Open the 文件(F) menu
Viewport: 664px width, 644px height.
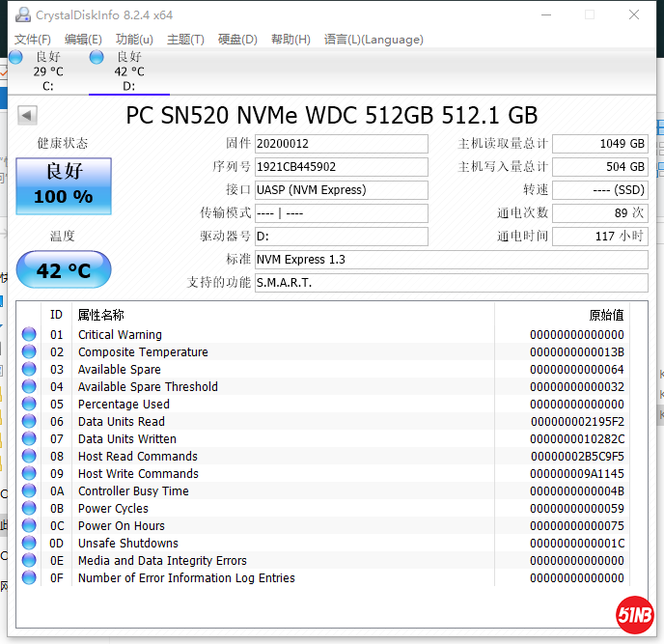point(33,40)
